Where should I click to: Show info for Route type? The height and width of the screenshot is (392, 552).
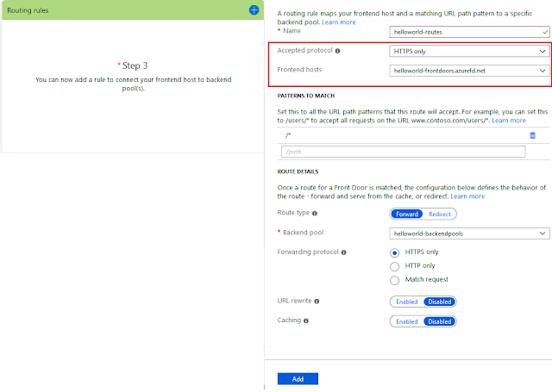tap(315, 214)
